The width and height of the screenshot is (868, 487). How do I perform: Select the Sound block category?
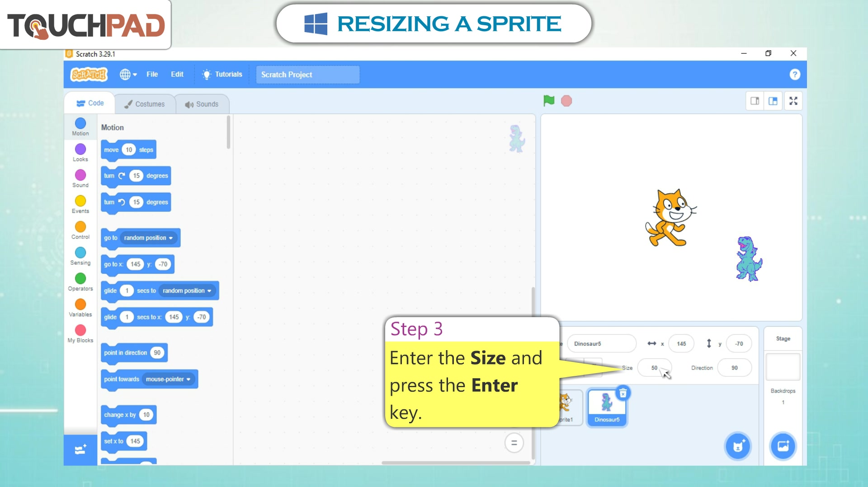tap(80, 178)
